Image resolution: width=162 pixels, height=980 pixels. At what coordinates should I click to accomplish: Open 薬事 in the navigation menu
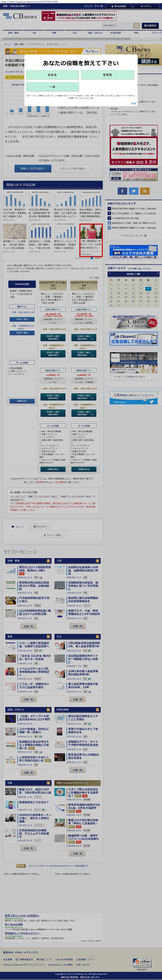pos(54,33)
